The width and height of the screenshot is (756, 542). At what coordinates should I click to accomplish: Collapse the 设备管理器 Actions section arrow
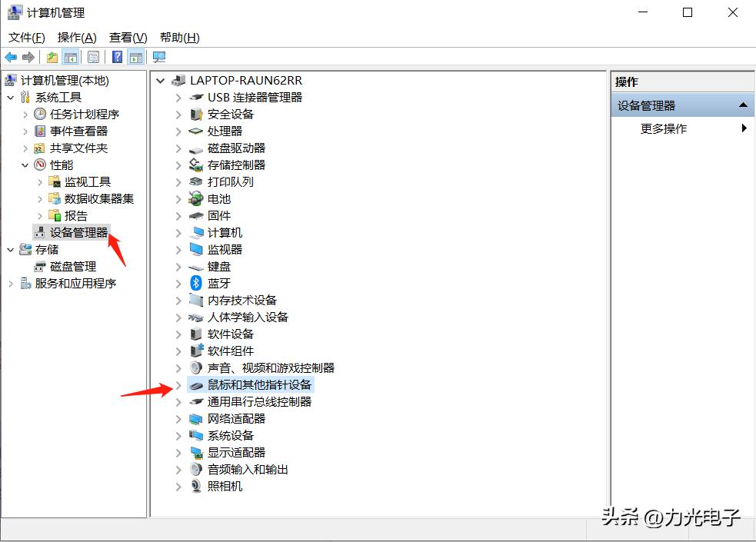point(743,105)
